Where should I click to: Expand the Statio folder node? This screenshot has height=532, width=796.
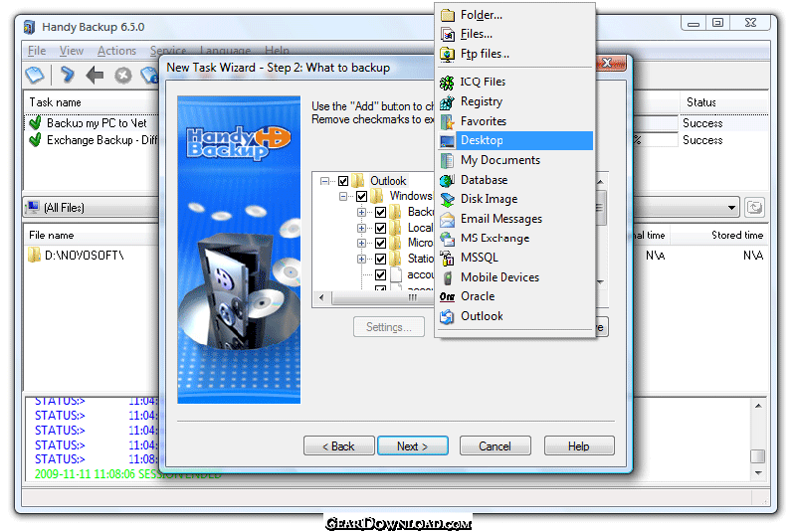tap(361, 260)
